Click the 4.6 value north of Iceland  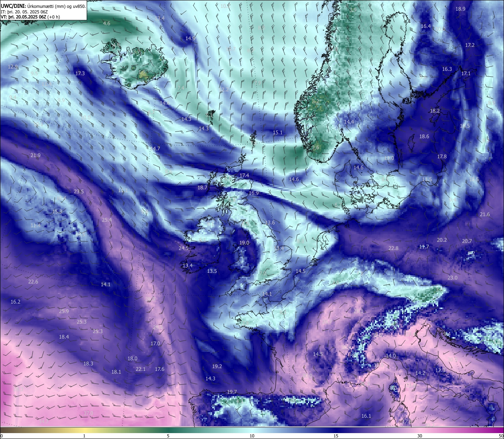(x=107, y=23)
